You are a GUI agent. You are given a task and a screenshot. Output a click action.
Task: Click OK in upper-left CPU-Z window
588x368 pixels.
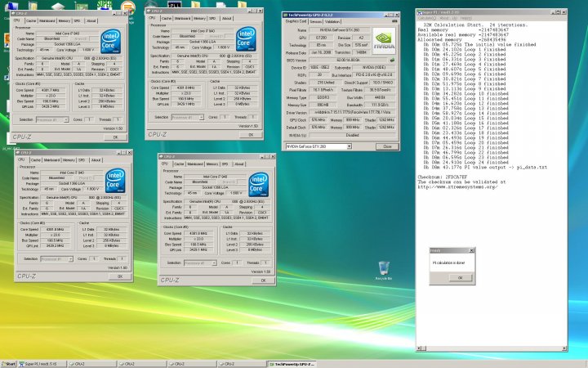coord(115,137)
